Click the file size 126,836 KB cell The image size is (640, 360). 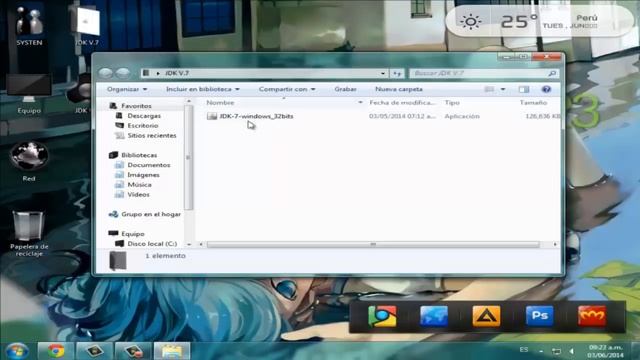(x=543, y=116)
